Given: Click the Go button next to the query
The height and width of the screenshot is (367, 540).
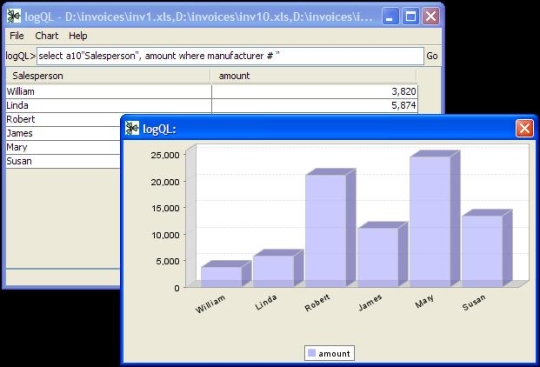Looking at the screenshot, I should [432, 56].
